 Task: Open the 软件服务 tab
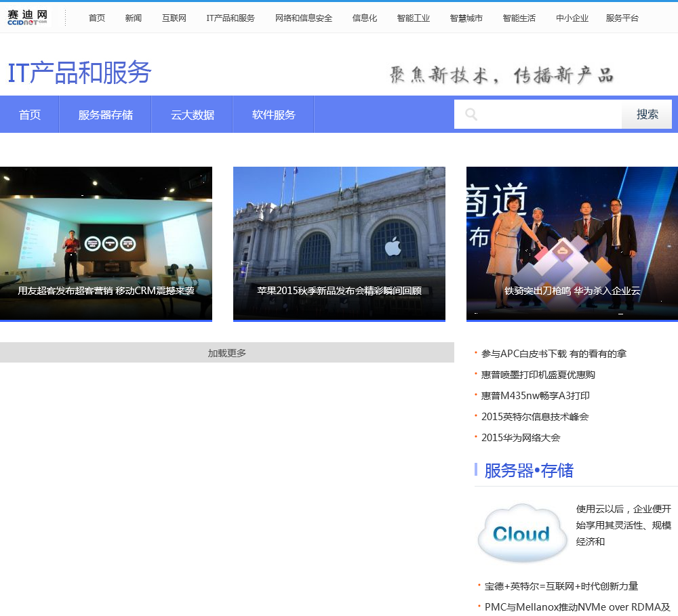tap(274, 115)
